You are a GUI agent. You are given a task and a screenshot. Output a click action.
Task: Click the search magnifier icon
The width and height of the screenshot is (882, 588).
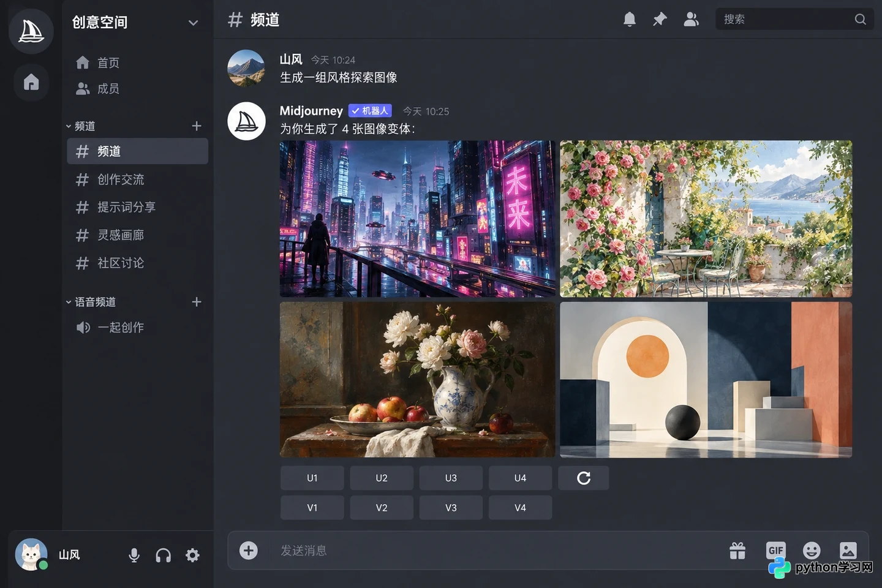click(x=861, y=20)
